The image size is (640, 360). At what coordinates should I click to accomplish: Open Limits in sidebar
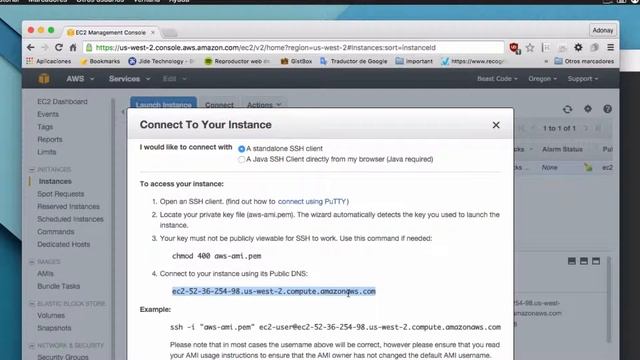(47, 152)
